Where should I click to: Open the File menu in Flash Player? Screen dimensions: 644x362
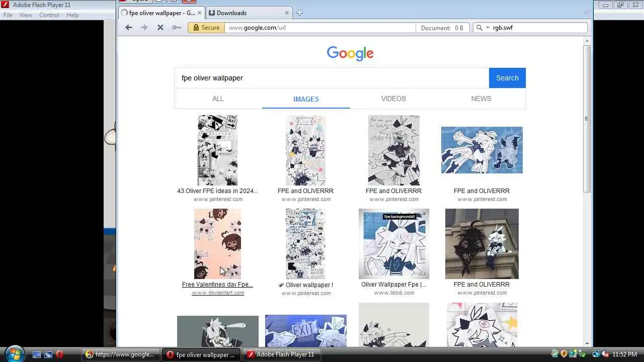8,15
